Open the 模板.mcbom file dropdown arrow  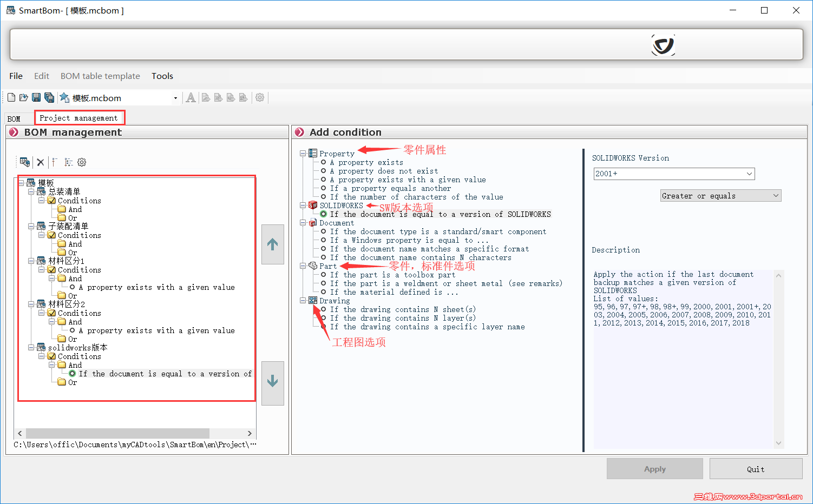175,98
